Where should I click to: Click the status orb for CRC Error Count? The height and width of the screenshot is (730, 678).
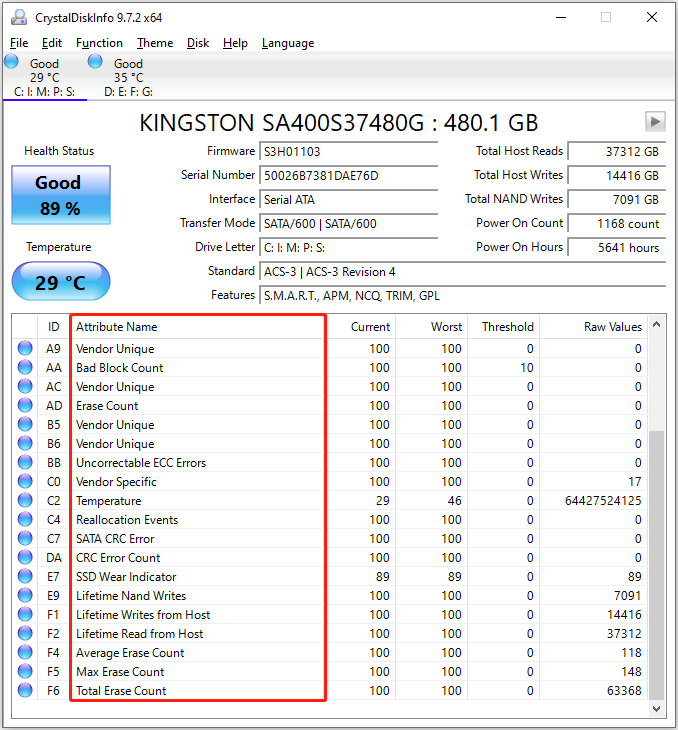[x=25, y=558]
